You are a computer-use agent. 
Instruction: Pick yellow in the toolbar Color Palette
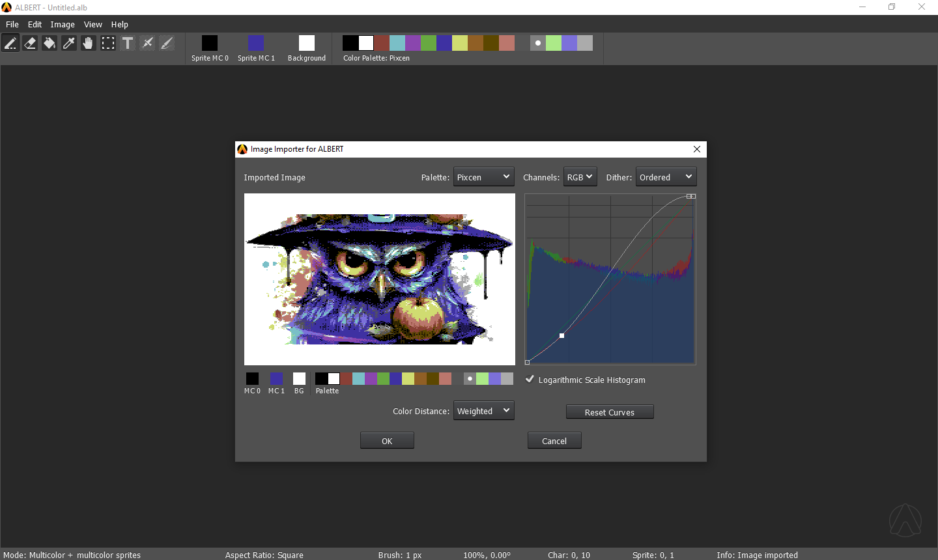pyautogui.click(x=460, y=43)
